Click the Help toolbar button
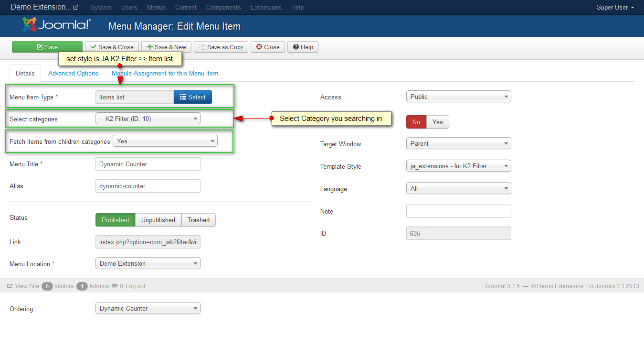644x357 pixels. (x=303, y=47)
